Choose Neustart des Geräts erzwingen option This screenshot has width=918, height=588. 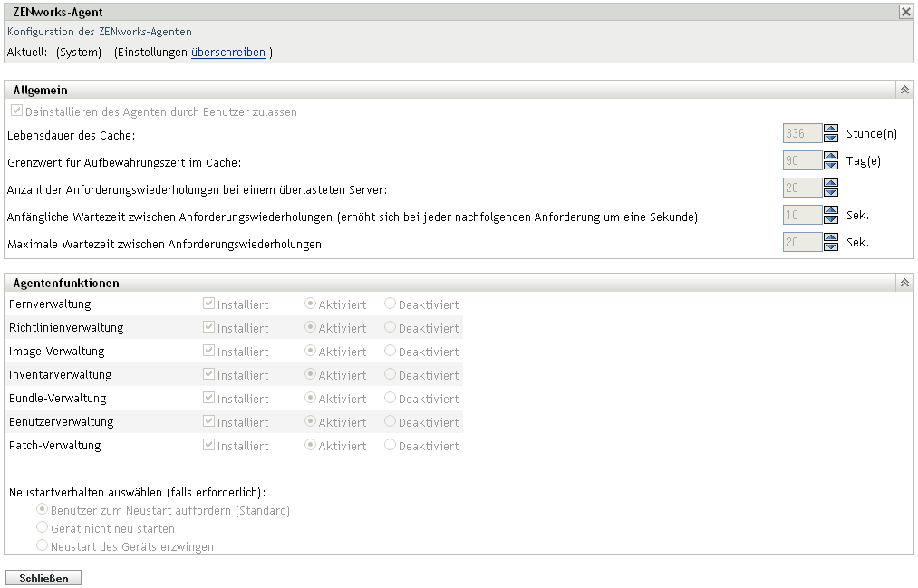(41, 545)
